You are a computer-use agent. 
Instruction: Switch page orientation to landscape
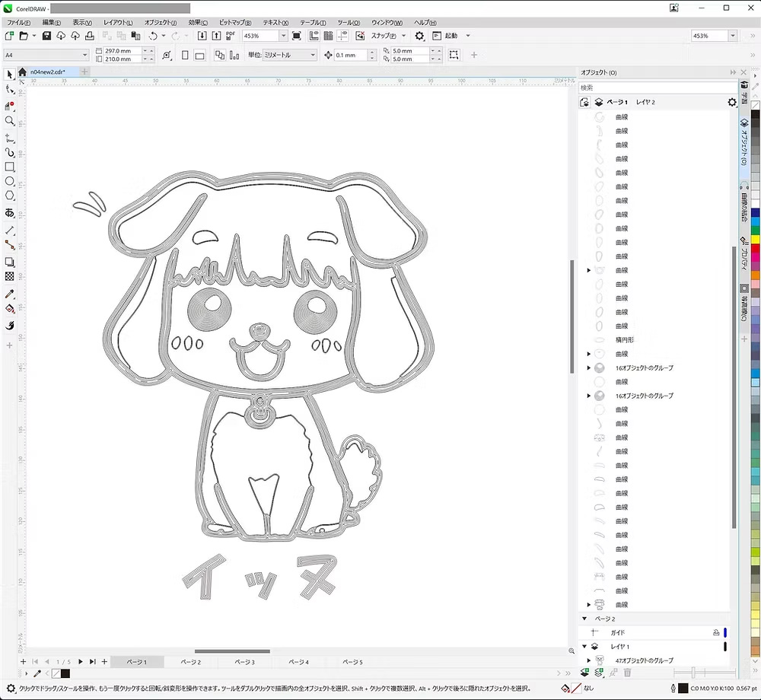click(201, 55)
